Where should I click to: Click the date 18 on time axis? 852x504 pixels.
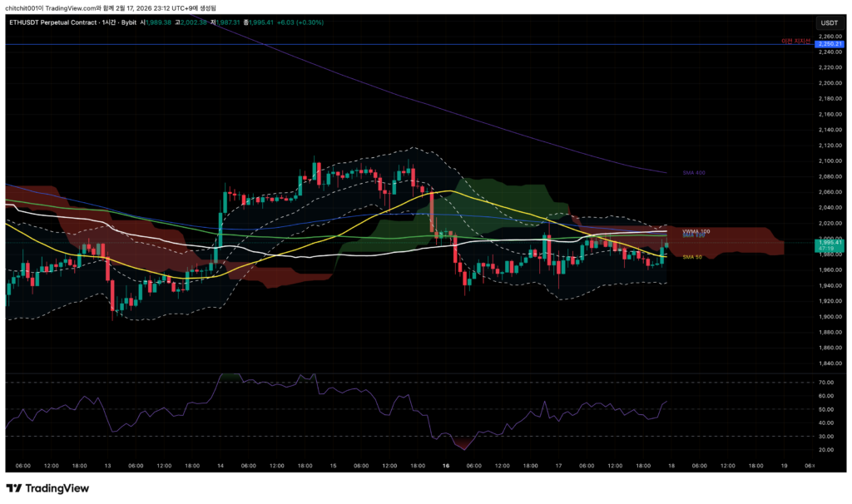pos(671,466)
